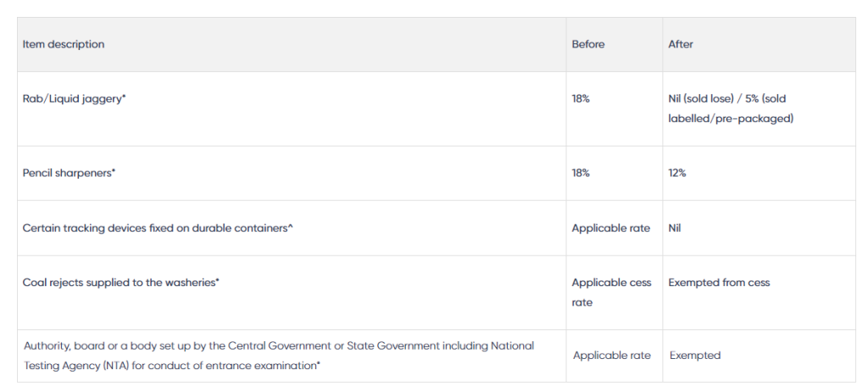
Task: Click the 'Item description' column header
Action: coord(64,44)
